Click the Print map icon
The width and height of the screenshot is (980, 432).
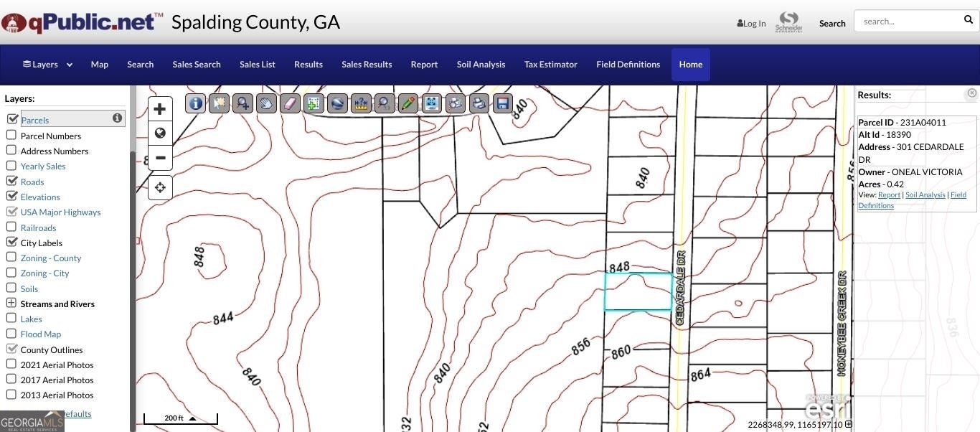479,103
